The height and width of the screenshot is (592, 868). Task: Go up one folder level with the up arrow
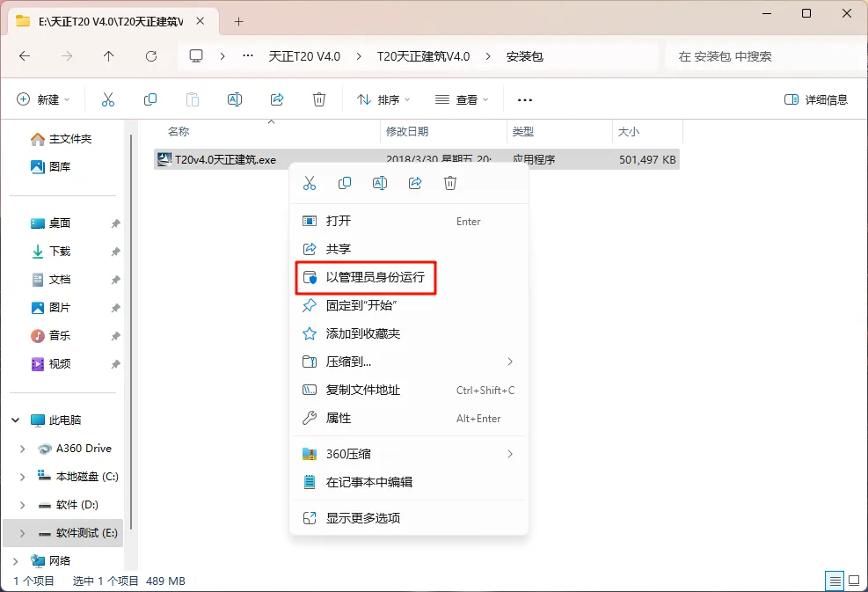108,56
